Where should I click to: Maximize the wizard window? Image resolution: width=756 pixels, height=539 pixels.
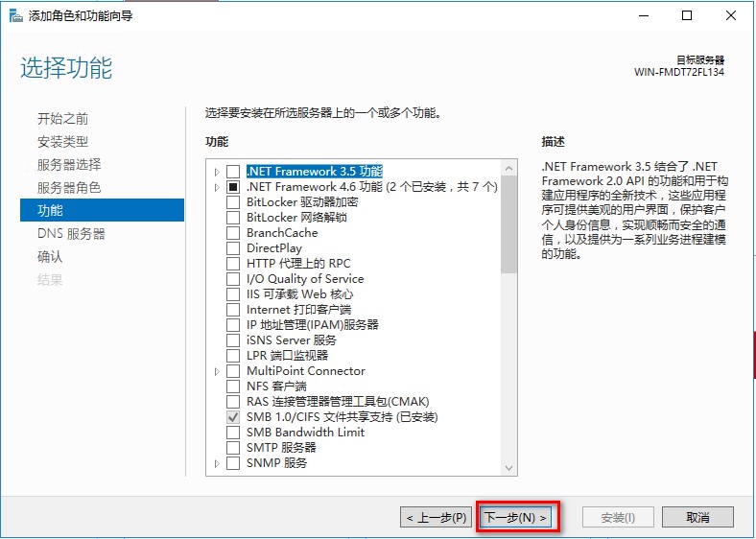[687, 15]
